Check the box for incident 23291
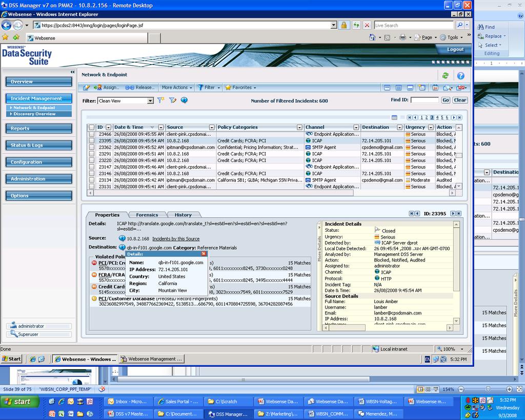This screenshot has width=525, height=420. (91, 154)
